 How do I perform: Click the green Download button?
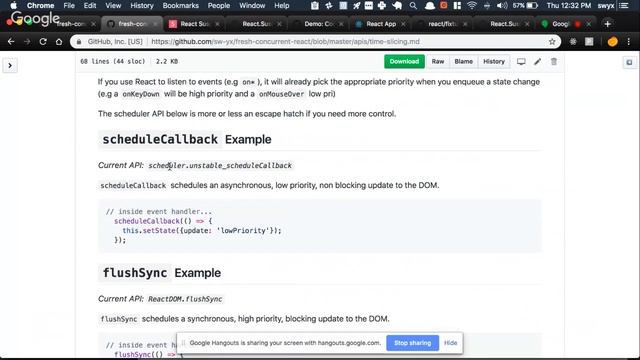click(404, 62)
